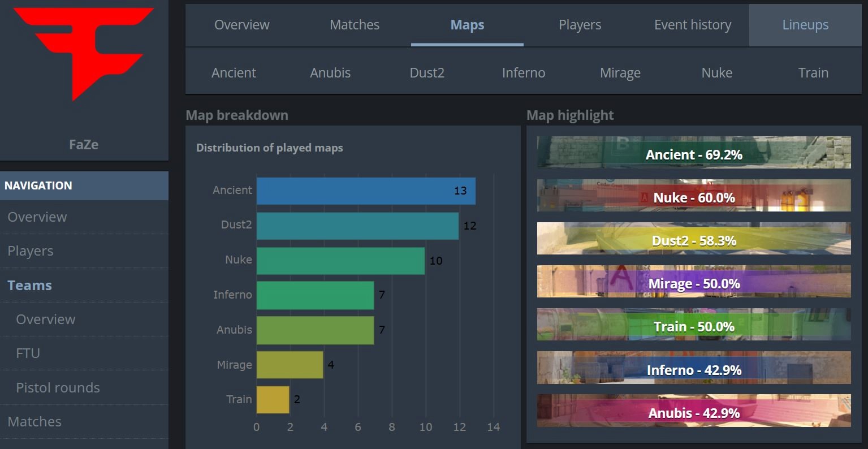
Task: Select the Train map sub-tab
Action: click(813, 73)
